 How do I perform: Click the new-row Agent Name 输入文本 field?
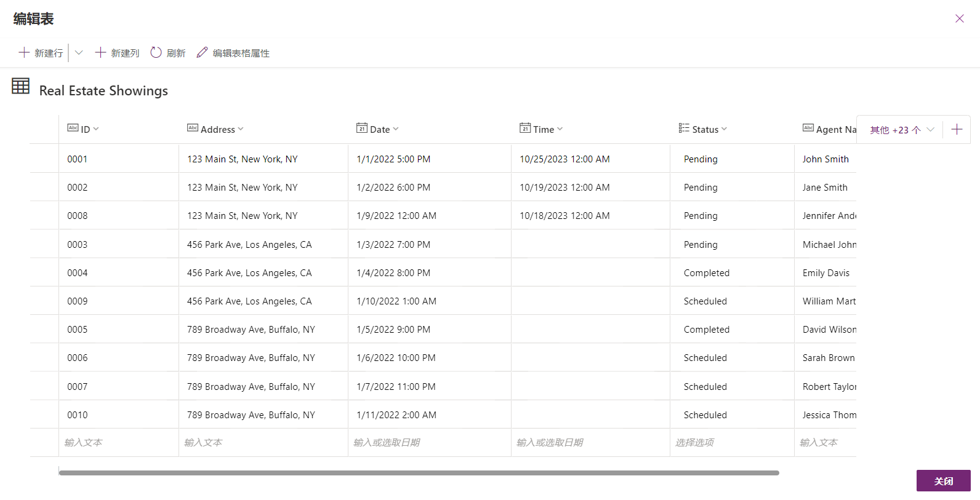coord(825,443)
